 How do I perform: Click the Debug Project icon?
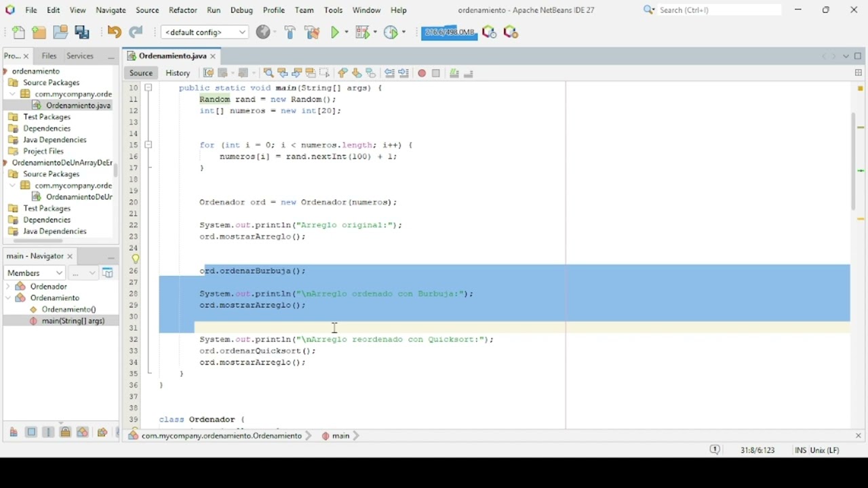point(363,33)
